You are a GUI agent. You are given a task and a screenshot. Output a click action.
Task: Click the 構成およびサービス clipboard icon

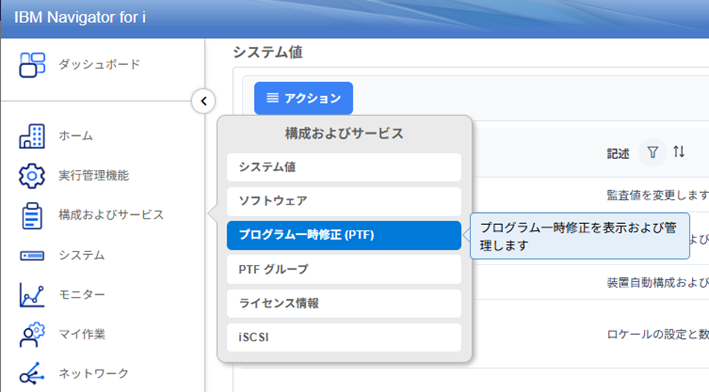pyautogui.click(x=32, y=215)
